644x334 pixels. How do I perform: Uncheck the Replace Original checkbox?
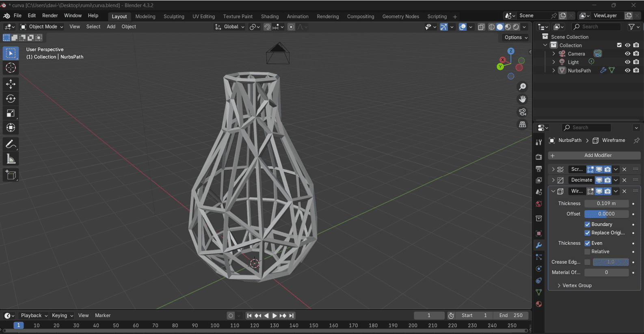coord(587,233)
